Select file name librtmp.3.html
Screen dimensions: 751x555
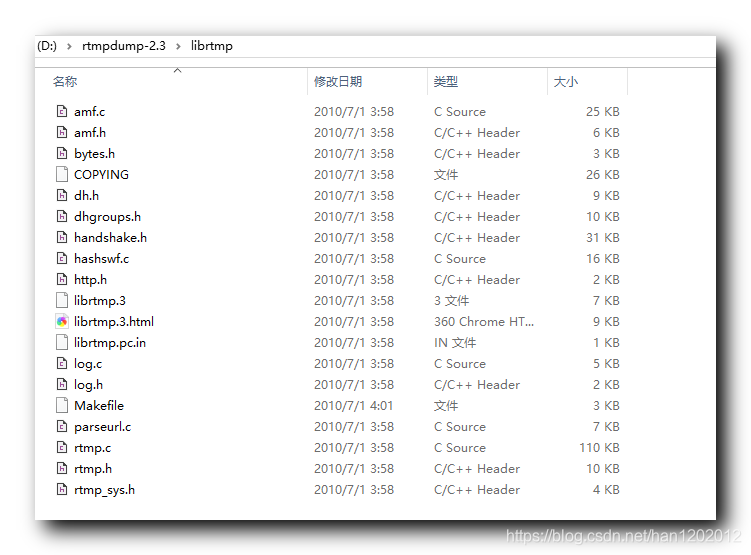[114, 322]
